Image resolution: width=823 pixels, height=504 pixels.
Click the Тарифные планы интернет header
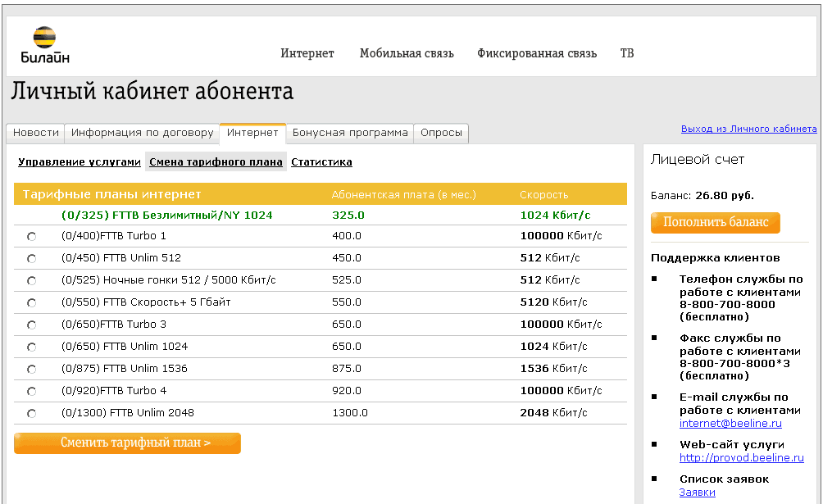111,194
